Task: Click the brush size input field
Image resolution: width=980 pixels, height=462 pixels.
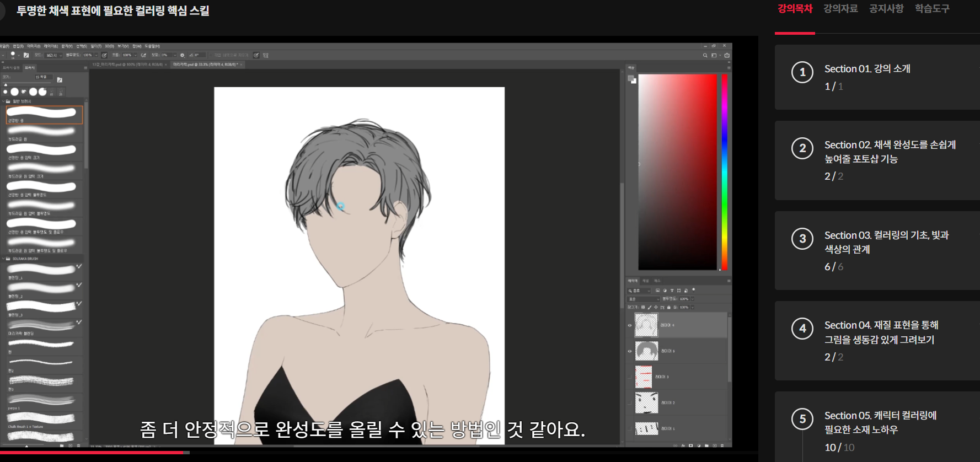Action: (x=44, y=77)
